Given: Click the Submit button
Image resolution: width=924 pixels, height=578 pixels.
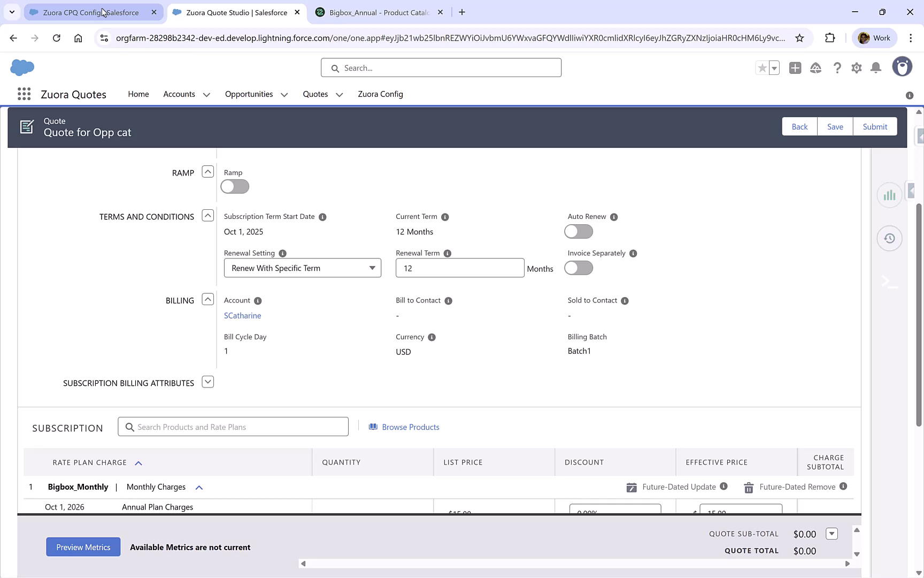Looking at the screenshot, I should point(875,126).
